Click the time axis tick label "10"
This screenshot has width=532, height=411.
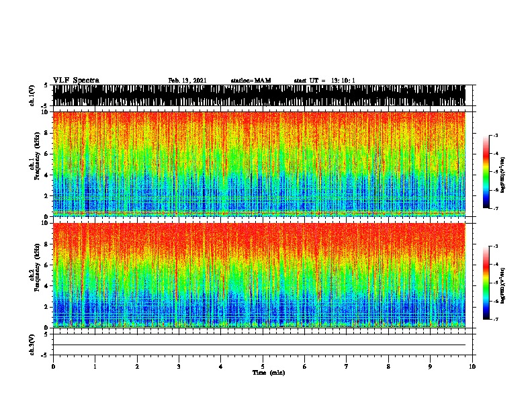(472, 367)
